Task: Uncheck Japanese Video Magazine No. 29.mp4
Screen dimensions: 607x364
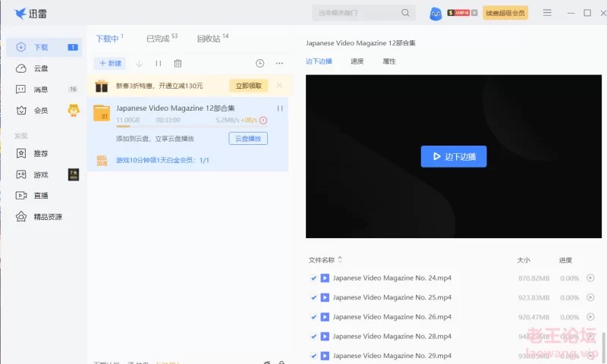Action: [x=313, y=356]
